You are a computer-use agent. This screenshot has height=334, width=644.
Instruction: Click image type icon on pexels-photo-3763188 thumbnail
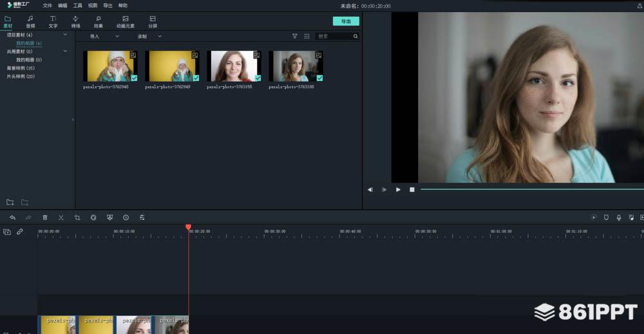(318, 55)
